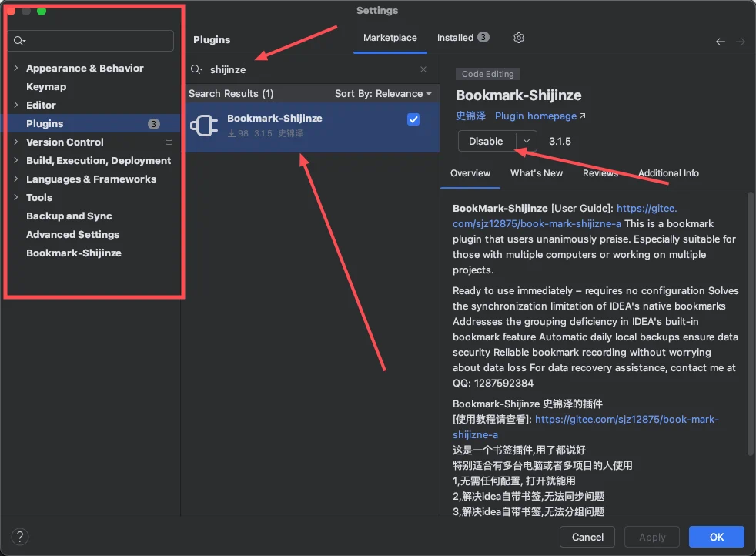
Task: Click the Apply button
Action: (x=652, y=537)
